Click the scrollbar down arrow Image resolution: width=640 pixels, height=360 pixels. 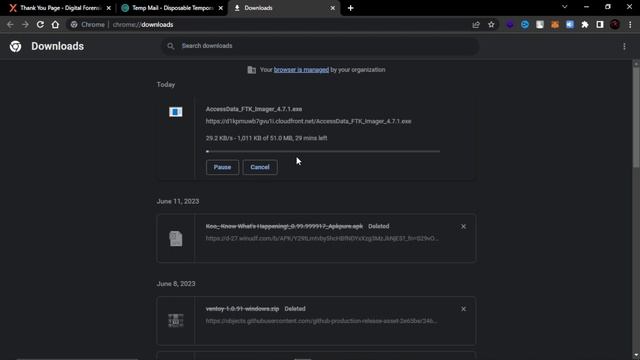point(636,356)
